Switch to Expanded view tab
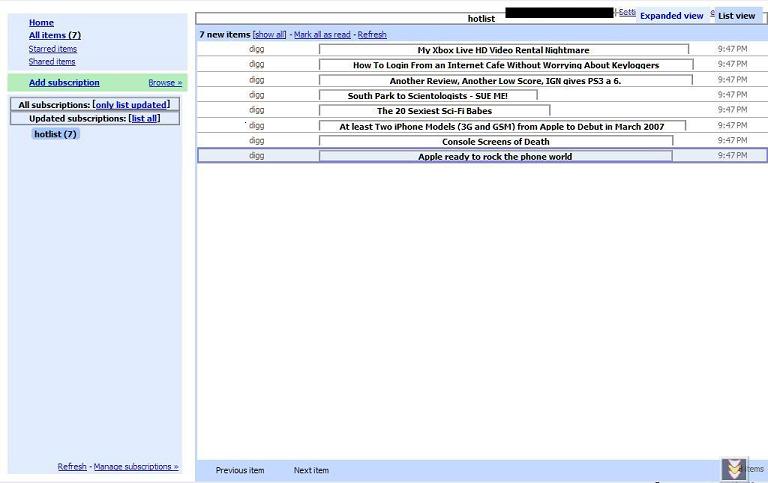Image resolution: width=768 pixels, height=483 pixels. coord(672,16)
